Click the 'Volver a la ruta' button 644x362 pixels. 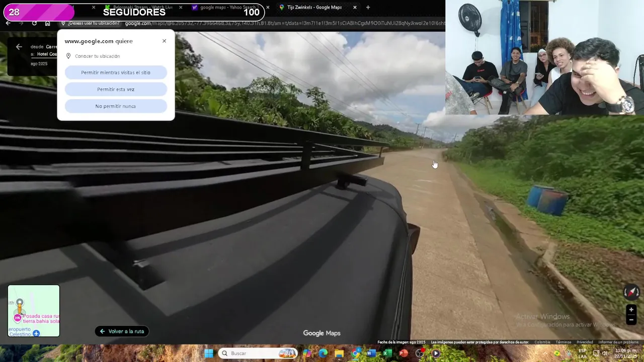click(x=122, y=331)
